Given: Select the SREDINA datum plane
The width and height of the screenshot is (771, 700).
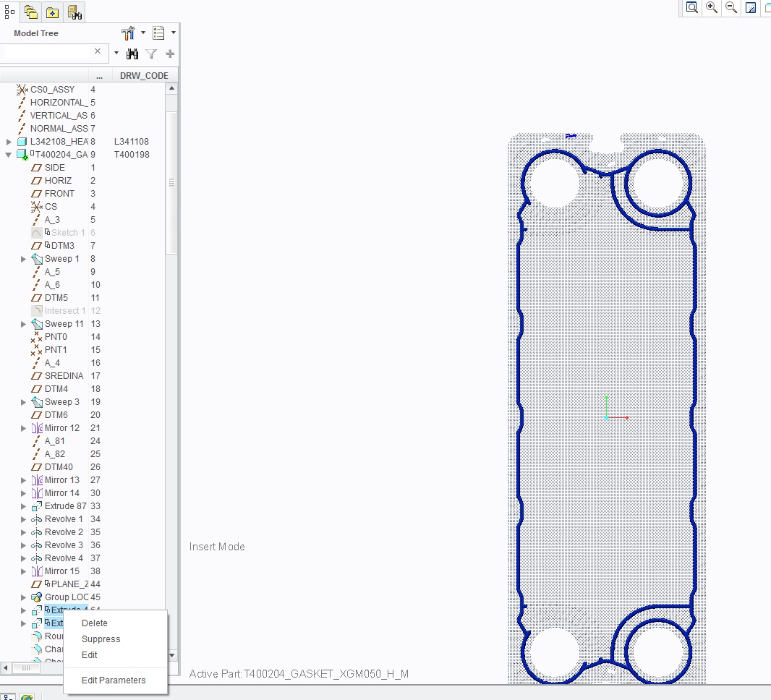Looking at the screenshot, I should (64, 376).
